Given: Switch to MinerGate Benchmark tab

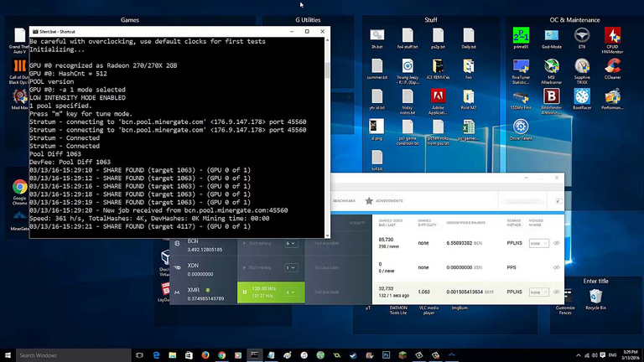Looking at the screenshot, I should [x=344, y=201].
